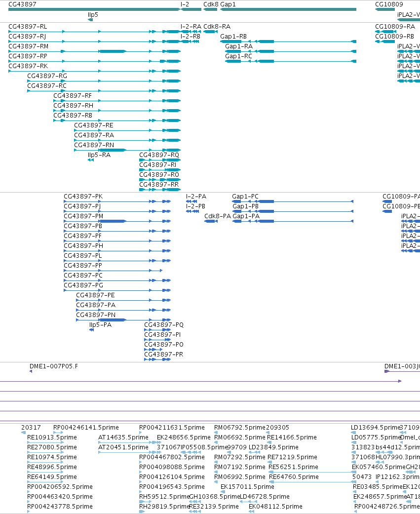420x514 pixels.
Task: Click transcript CG43897-RG label
Action: 47,76
